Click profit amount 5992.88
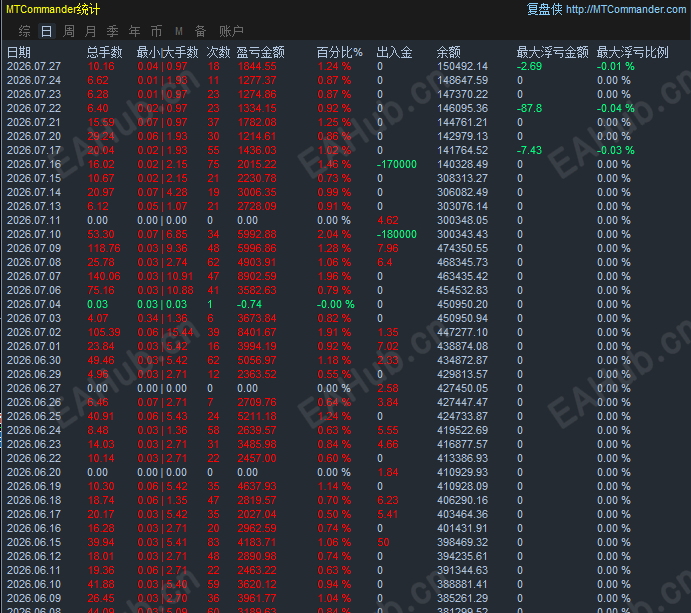Image resolution: width=691 pixels, height=613 pixels. [x=257, y=234]
